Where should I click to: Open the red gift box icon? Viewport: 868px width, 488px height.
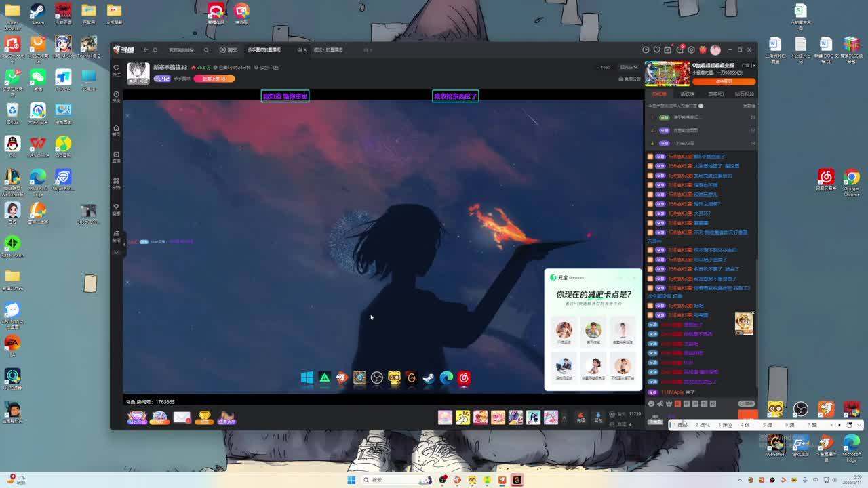(x=703, y=49)
